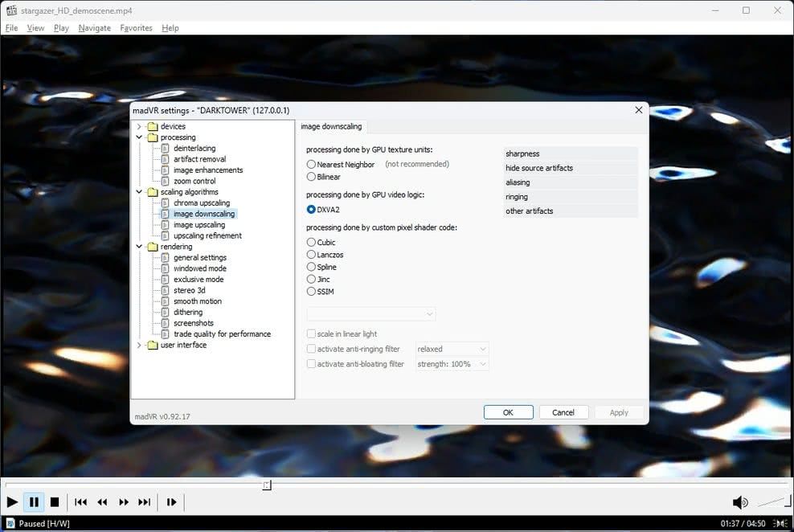The image size is (794, 532).
Task: Confirm settings with OK button
Action: [508, 412]
